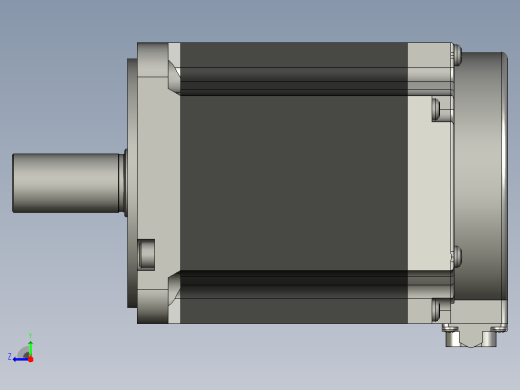The height and width of the screenshot is (390, 520).
Task: Click the blue Z axis arrow
Action: coord(21,359)
